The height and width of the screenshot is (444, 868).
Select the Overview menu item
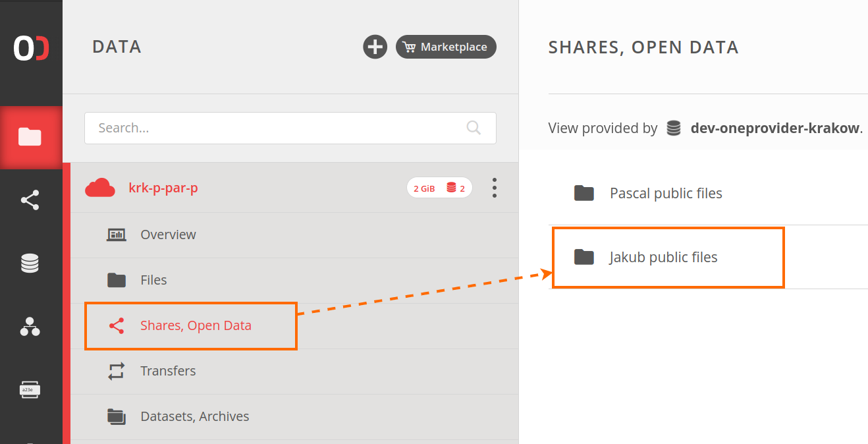[x=168, y=235]
